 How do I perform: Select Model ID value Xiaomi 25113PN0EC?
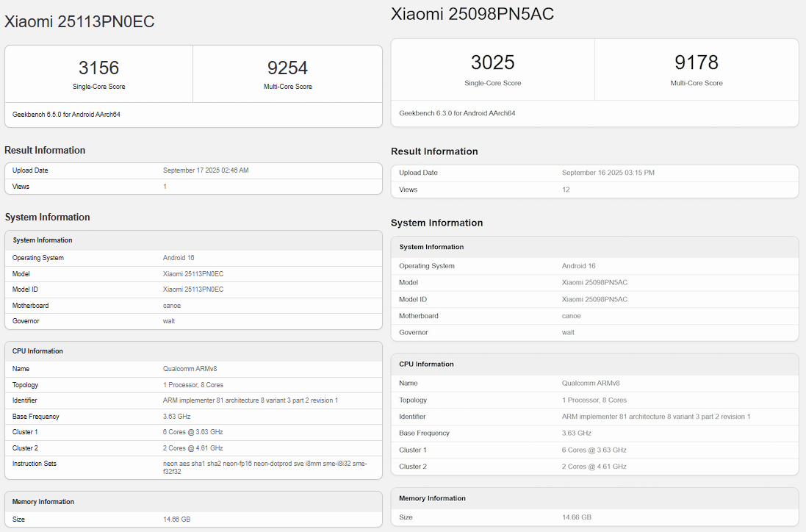point(193,290)
